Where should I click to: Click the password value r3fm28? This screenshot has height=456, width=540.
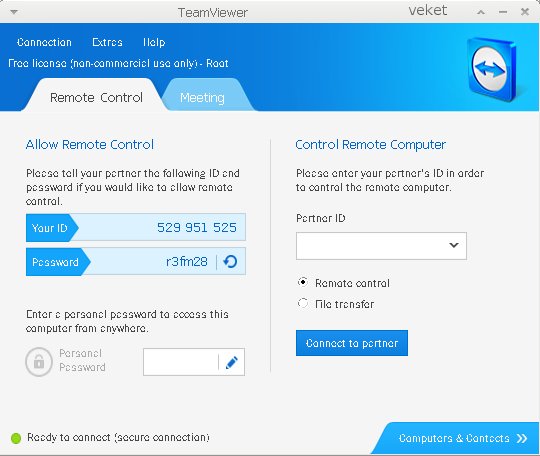pos(187,262)
